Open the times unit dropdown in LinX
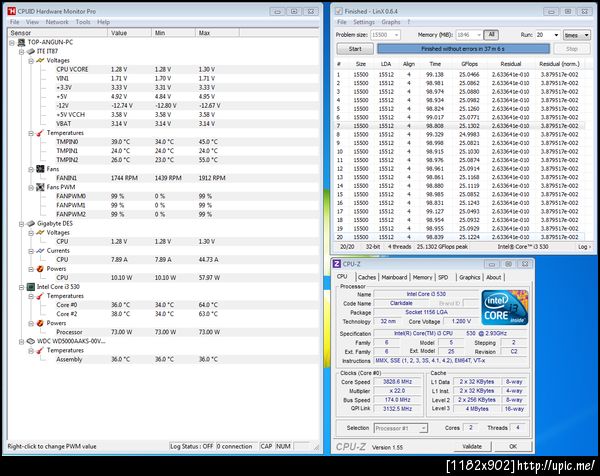This screenshot has height=476, width=600. point(577,35)
